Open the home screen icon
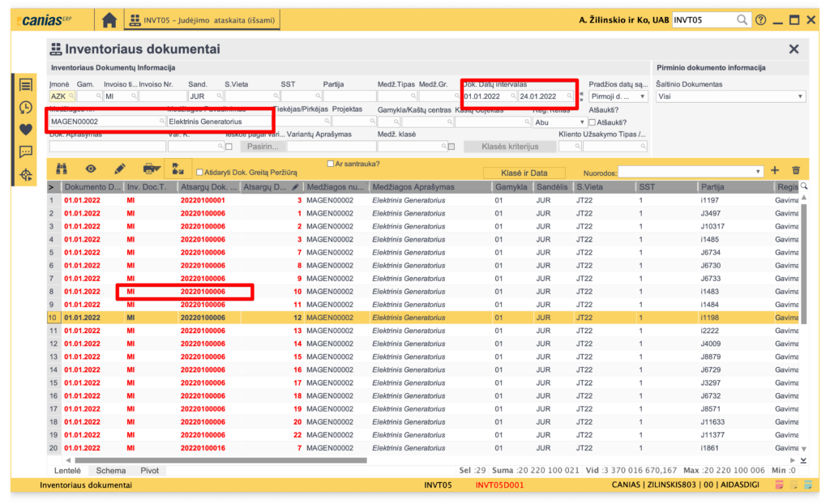Image resolution: width=830 pixels, height=504 pixels. [109, 19]
